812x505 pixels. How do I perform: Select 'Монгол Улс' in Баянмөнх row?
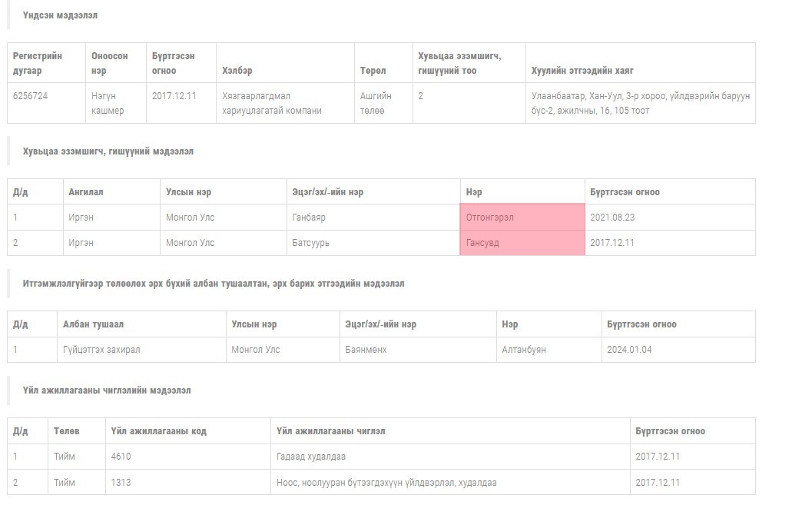click(256, 350)
